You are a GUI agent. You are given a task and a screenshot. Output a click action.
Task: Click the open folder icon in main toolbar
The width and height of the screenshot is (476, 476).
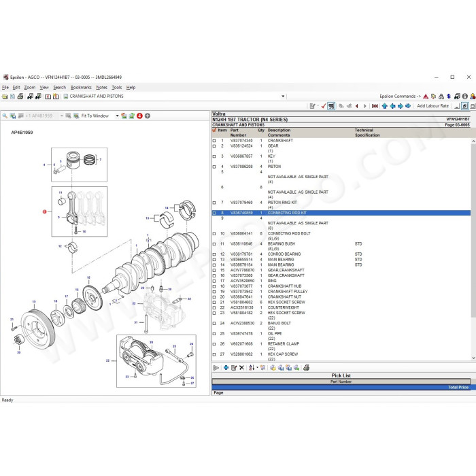pos(5,97)
